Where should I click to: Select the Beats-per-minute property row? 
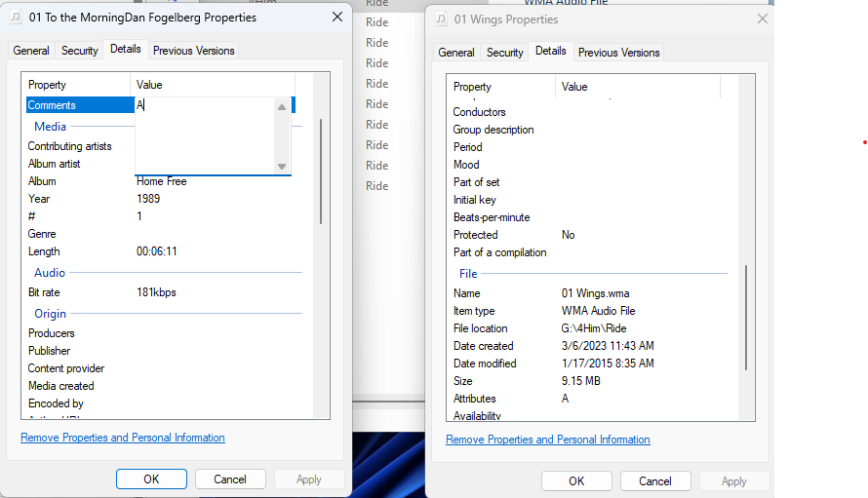(x=492, y=217)
